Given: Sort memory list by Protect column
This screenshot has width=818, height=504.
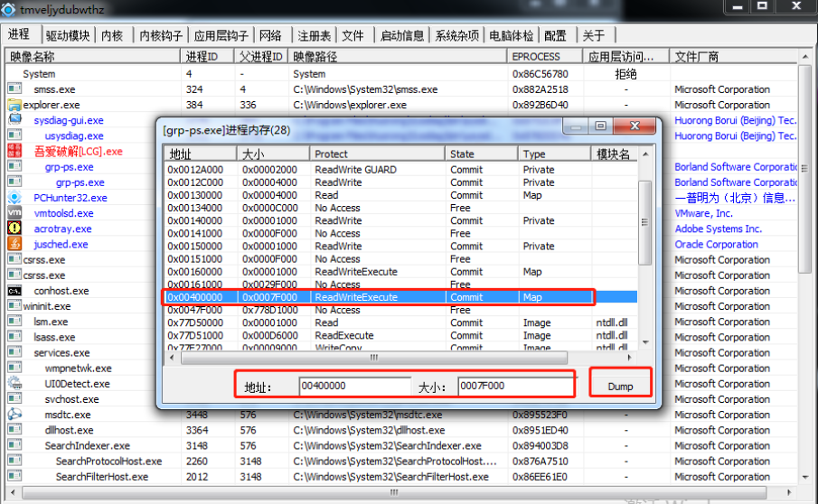Looking at the screenshot, I should coord(377,154).
